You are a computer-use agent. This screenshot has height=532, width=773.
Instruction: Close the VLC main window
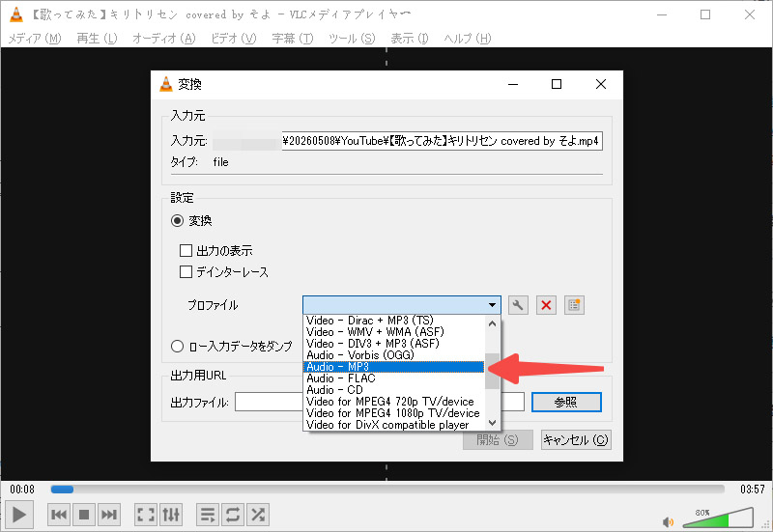(x=750, y=14)
